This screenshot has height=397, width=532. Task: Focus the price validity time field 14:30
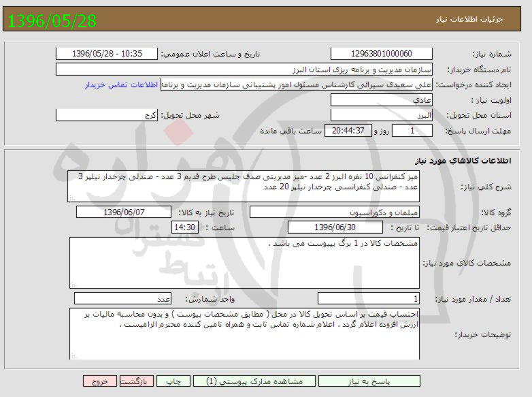click(x=185, y=227)
